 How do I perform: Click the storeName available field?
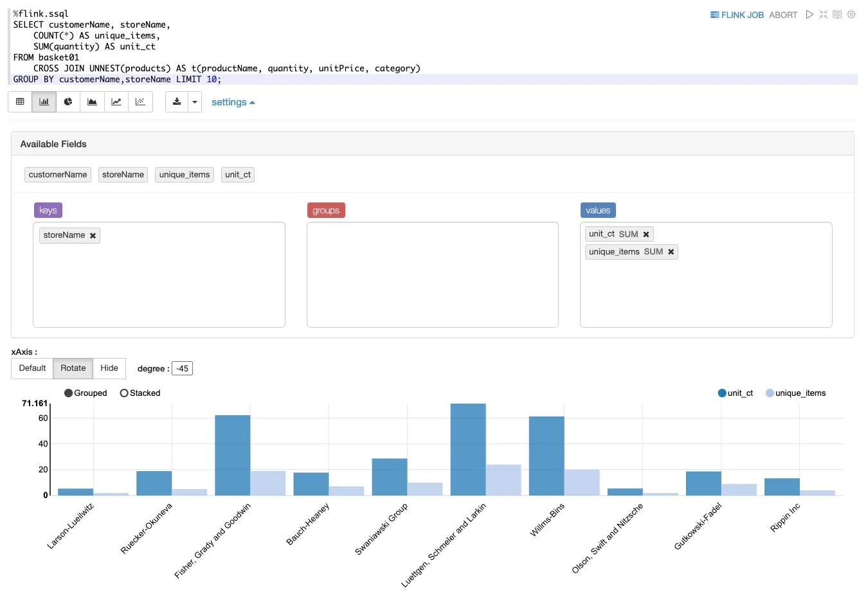pyautogui.click(x=123, y=175)
